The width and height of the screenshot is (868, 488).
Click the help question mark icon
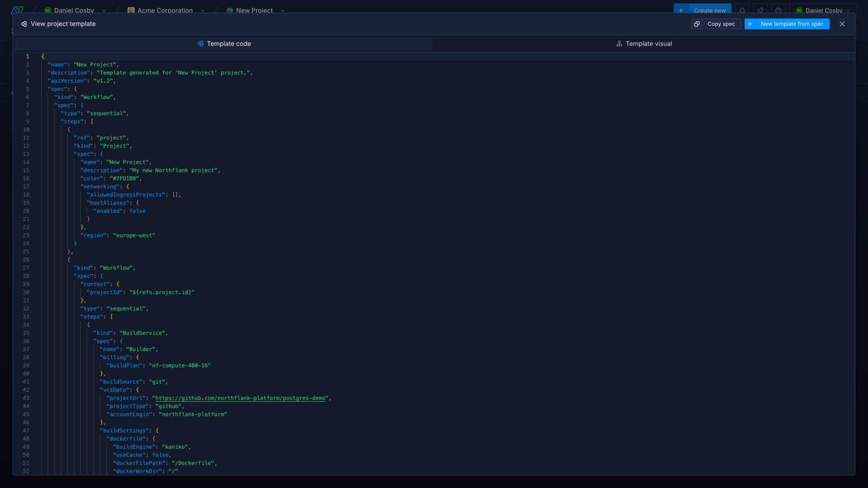[x=780, y=10]
